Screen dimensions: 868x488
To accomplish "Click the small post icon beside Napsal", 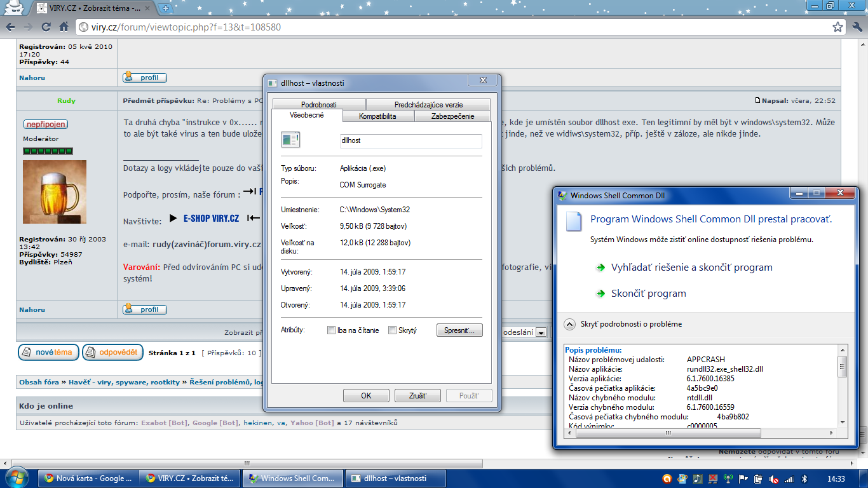I will (757, 100).
